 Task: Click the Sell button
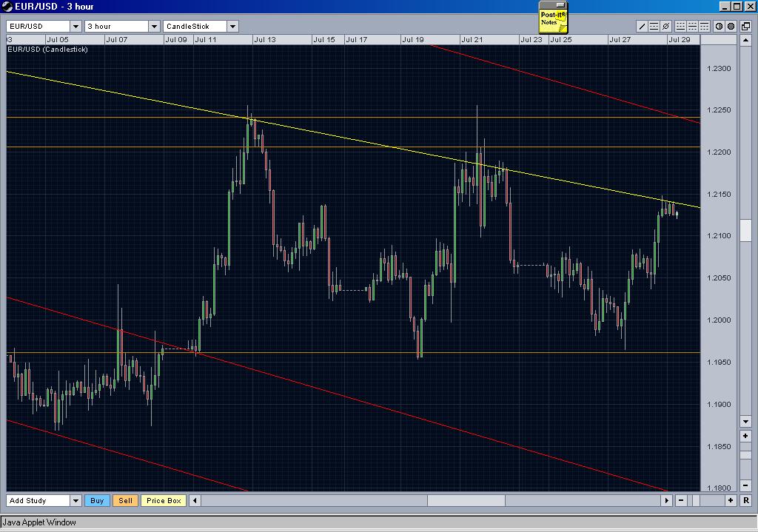[125, 500]
